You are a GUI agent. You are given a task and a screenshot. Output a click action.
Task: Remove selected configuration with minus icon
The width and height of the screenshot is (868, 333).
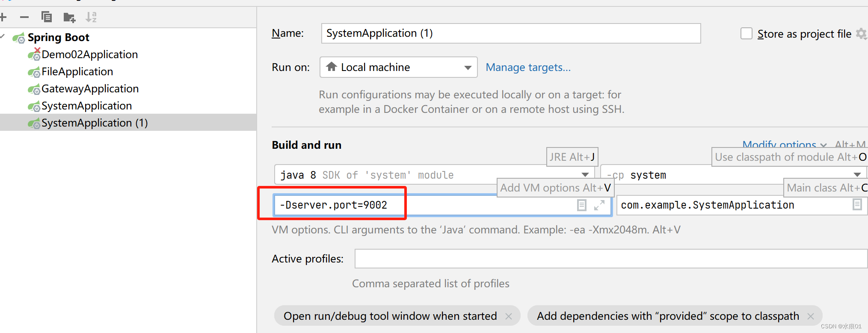24,17
